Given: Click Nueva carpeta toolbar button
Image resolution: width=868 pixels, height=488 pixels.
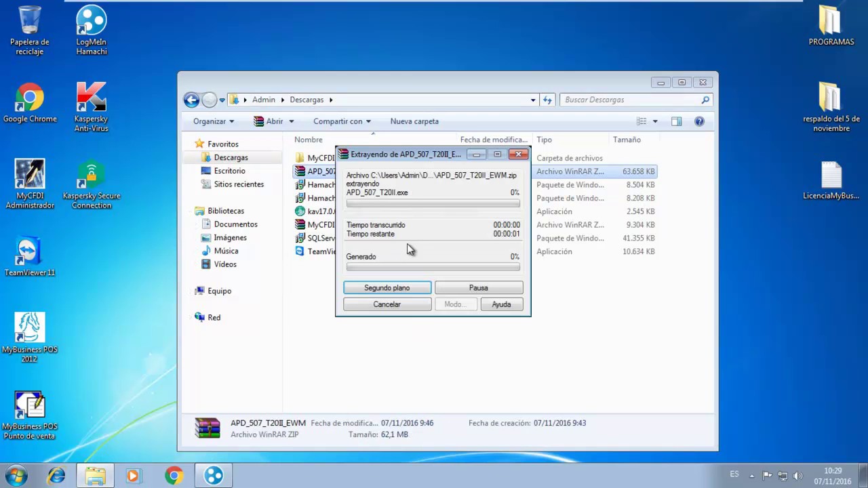Looking at the screenshot, I should tap(414, 121).
